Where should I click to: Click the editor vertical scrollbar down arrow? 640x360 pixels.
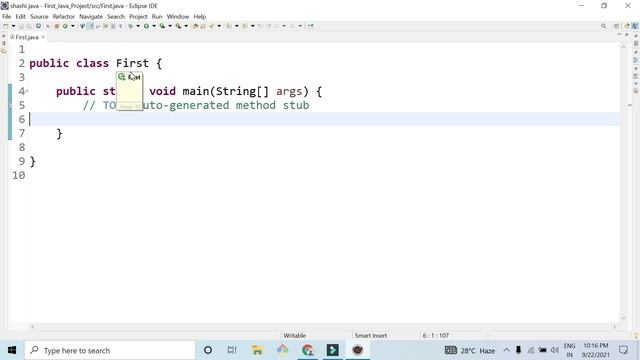click(623, 318)
